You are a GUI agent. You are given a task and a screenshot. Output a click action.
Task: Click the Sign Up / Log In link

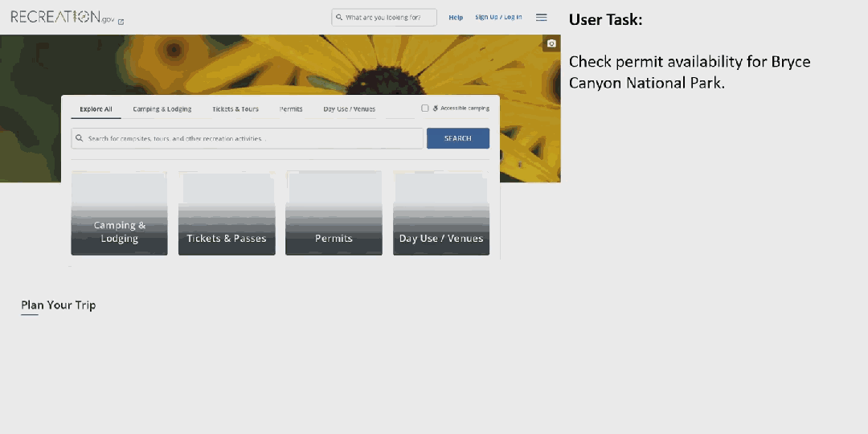pyautogui.click(x=497, y=17)
